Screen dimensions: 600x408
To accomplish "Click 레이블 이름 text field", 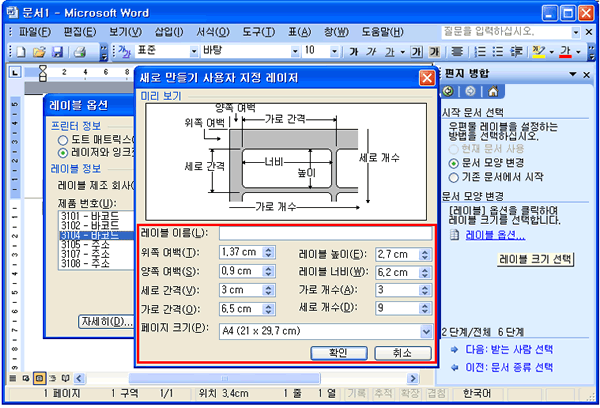I will (326, 233).
